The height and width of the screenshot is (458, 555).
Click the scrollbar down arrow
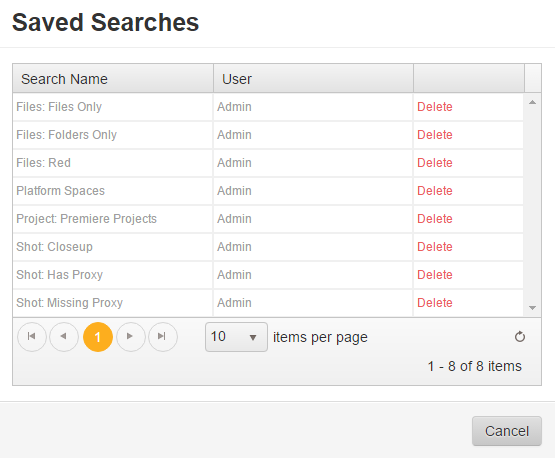pos(532,308)
